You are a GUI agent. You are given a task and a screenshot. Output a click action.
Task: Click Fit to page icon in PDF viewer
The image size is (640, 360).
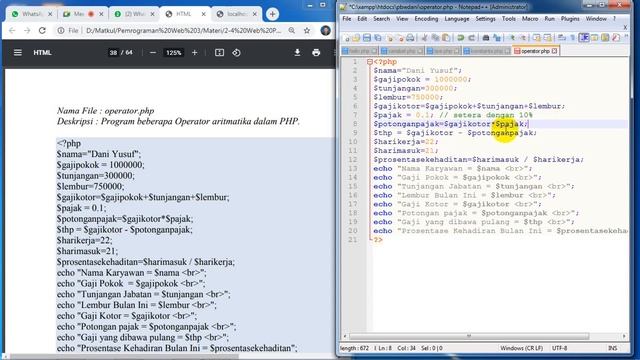(220, 53)
